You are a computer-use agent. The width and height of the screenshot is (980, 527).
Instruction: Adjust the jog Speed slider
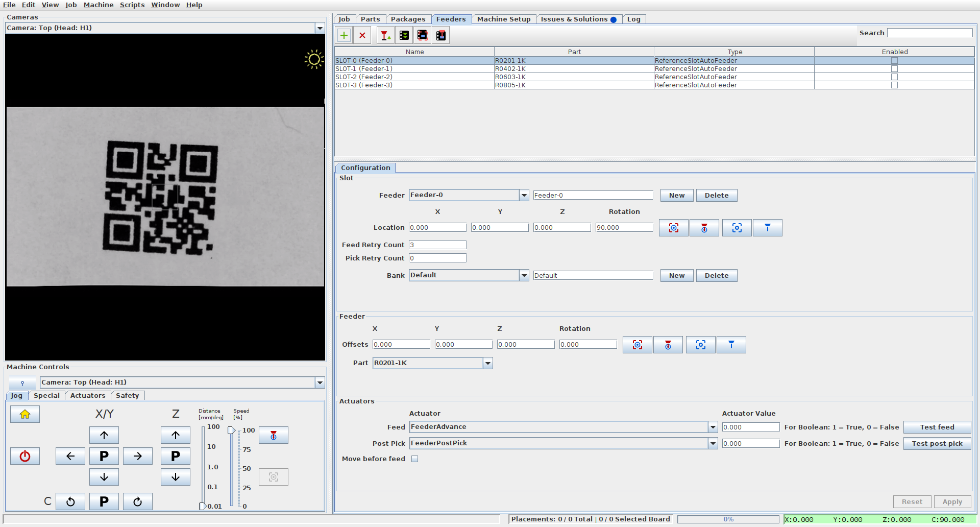(232, 430)
